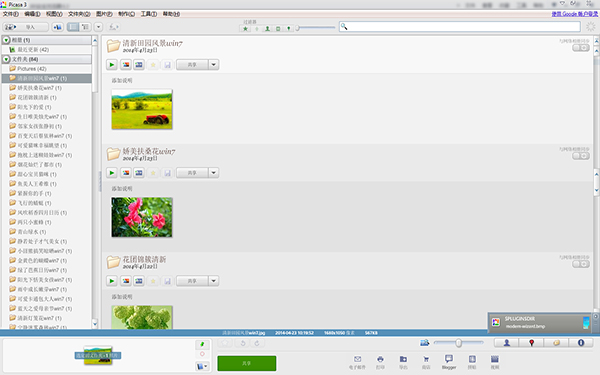Toggle starred photos filter
Image resolution: width=600 pixels, height=375 pixels.
tap(245, 29)
